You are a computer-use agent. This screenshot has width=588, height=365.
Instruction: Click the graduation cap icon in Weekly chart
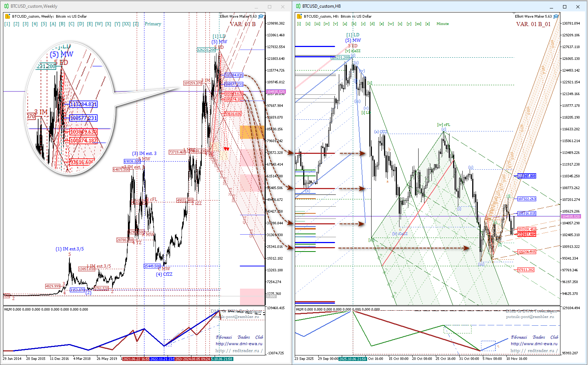click(261, 17)
